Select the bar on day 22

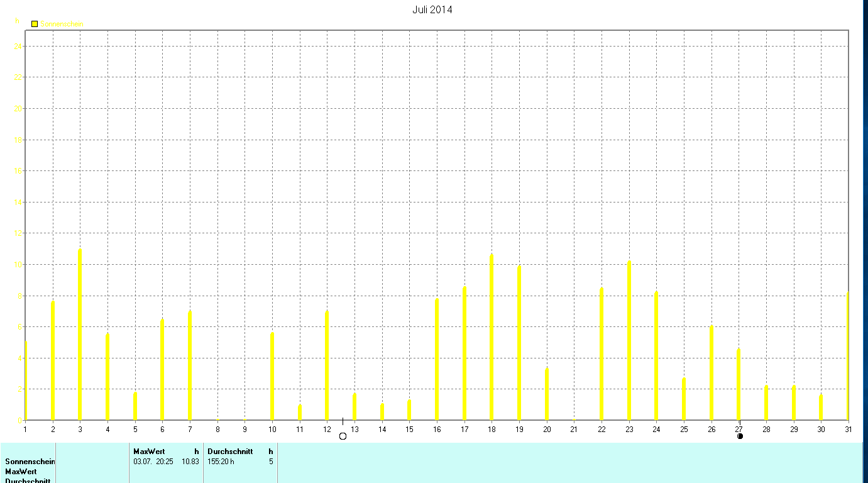click(x=602, y=354)
